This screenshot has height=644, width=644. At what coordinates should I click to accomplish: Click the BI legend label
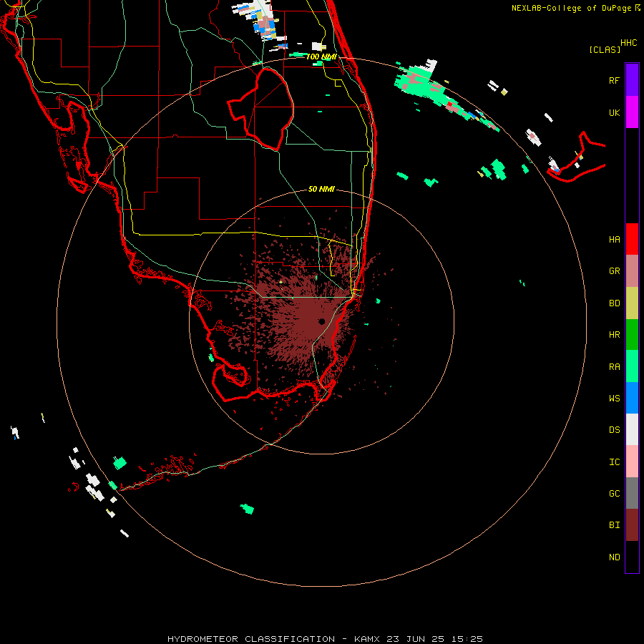614,525
